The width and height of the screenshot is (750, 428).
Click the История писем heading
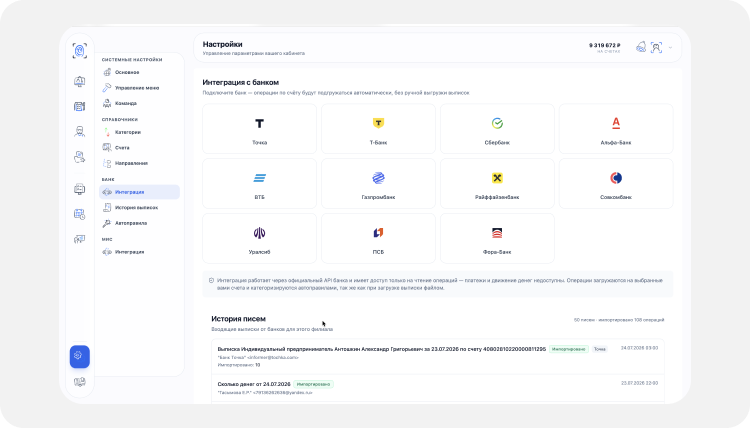click(x=238, y=319)
